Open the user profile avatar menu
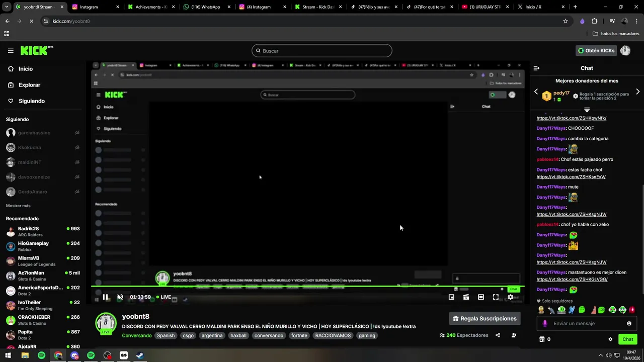This screenshot has width=644, height=362. point(625,51)
